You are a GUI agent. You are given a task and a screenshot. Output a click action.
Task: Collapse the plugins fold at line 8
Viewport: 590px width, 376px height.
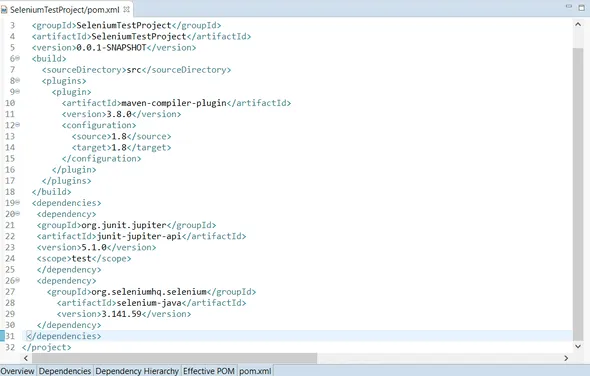[x=17, y=81]
